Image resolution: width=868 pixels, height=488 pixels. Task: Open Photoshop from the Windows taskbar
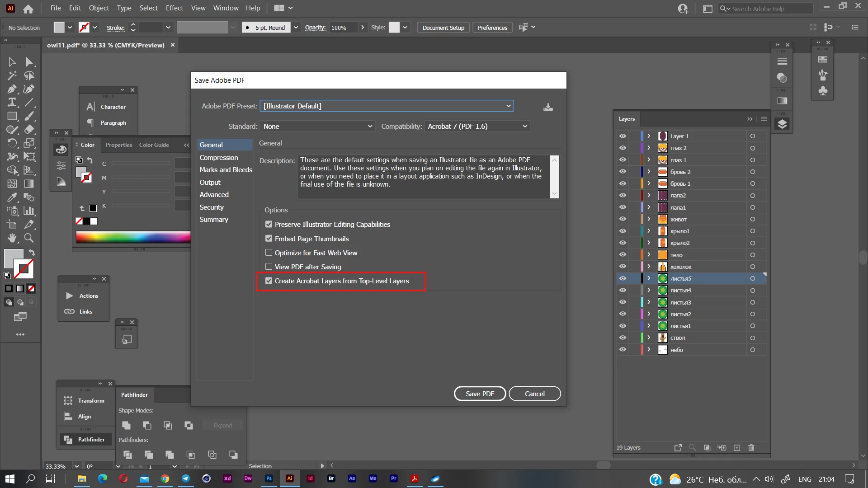[x=269, y=479]
